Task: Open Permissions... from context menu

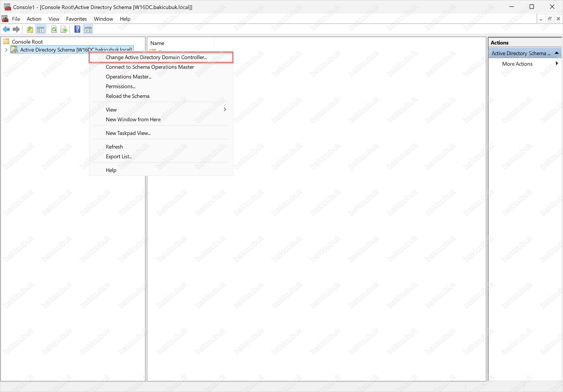Action: tap(161, 86)
